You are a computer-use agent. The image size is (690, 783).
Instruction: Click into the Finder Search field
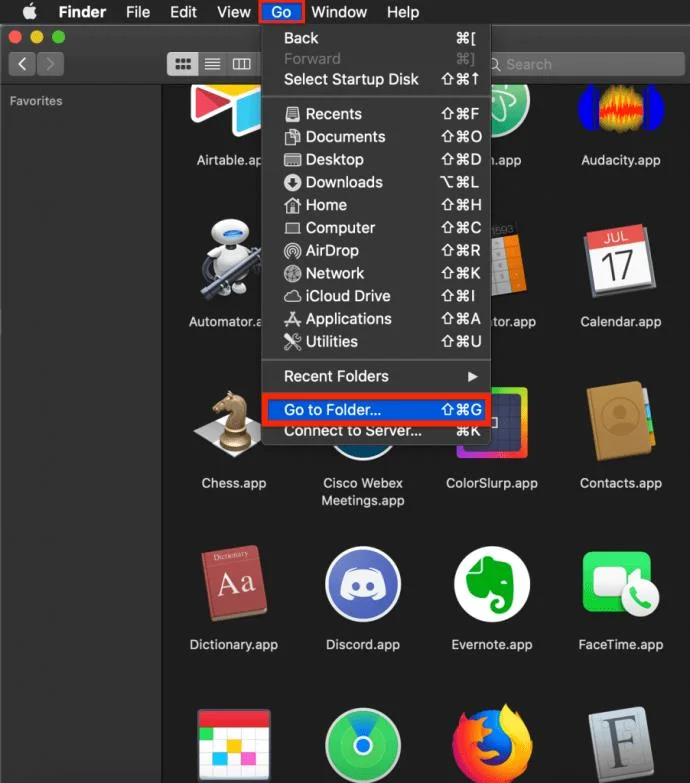(587, 64)
